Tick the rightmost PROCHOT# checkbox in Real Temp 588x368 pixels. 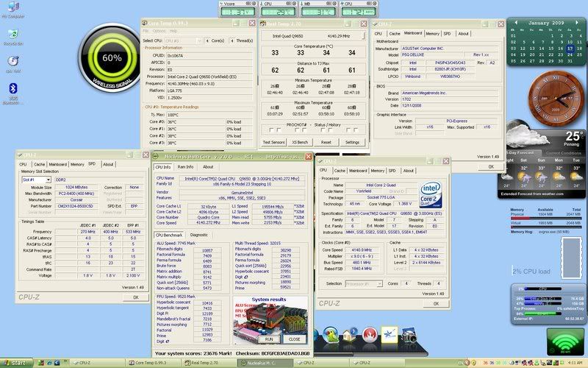point(356,130)
